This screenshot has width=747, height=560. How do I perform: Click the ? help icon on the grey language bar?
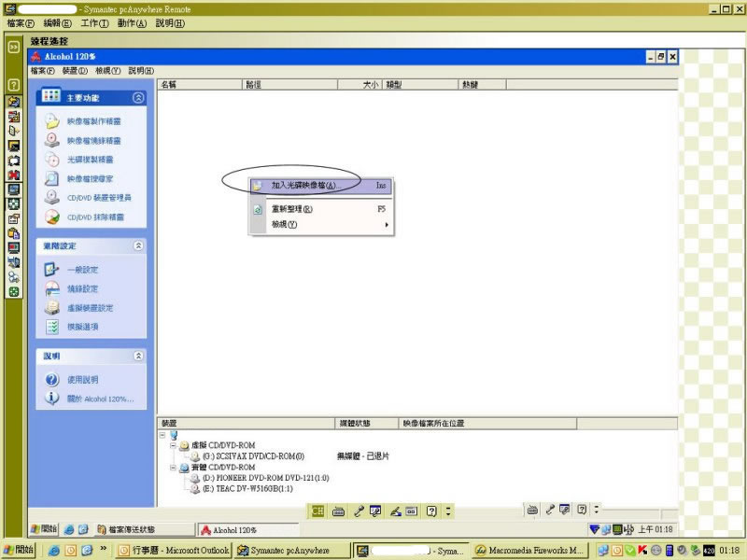(582, 510)
